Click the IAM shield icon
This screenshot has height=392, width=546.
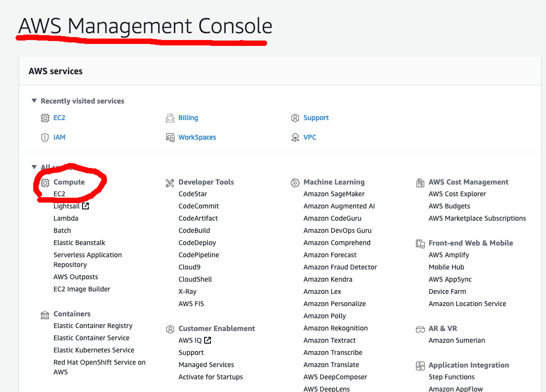45,137
